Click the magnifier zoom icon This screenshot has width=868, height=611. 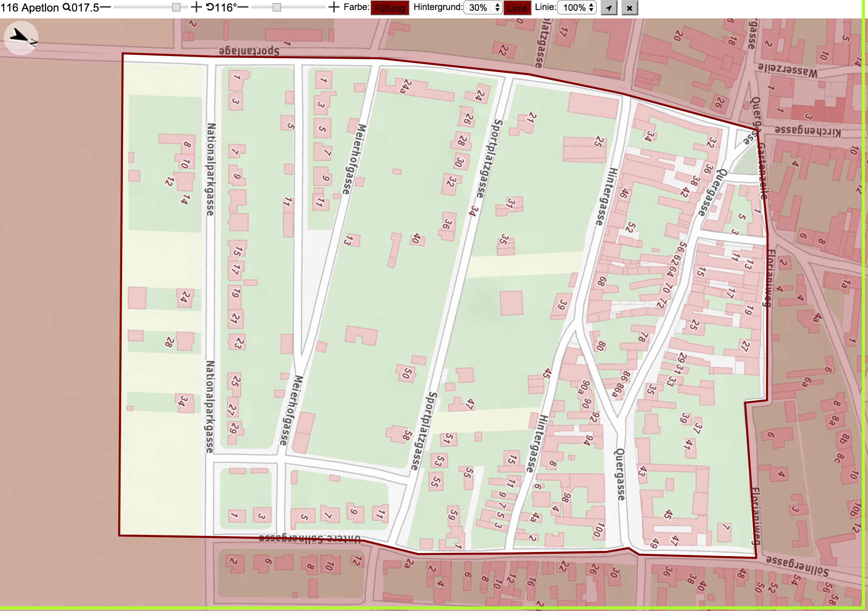(66, 7)
